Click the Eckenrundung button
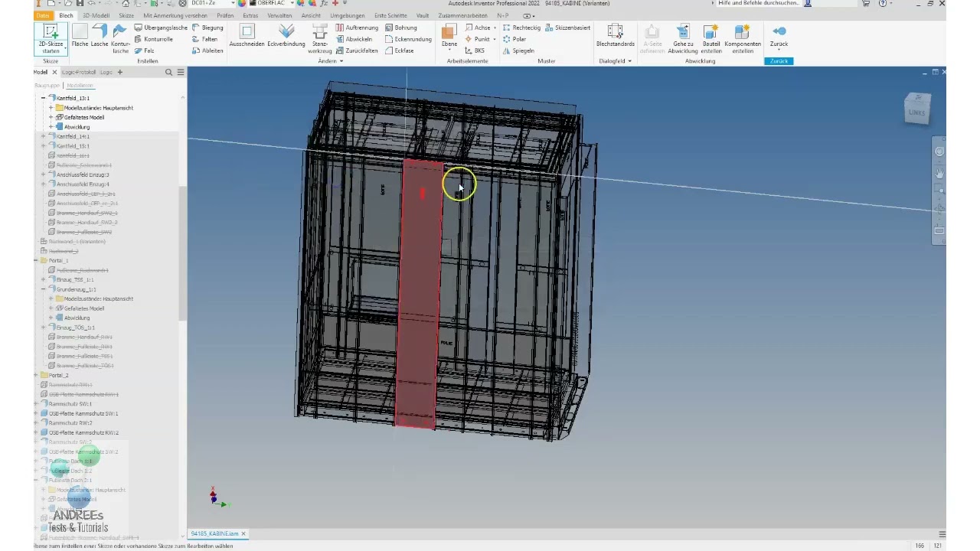The width and height of the screenshot is (980, 551). (x=409, y=39)
